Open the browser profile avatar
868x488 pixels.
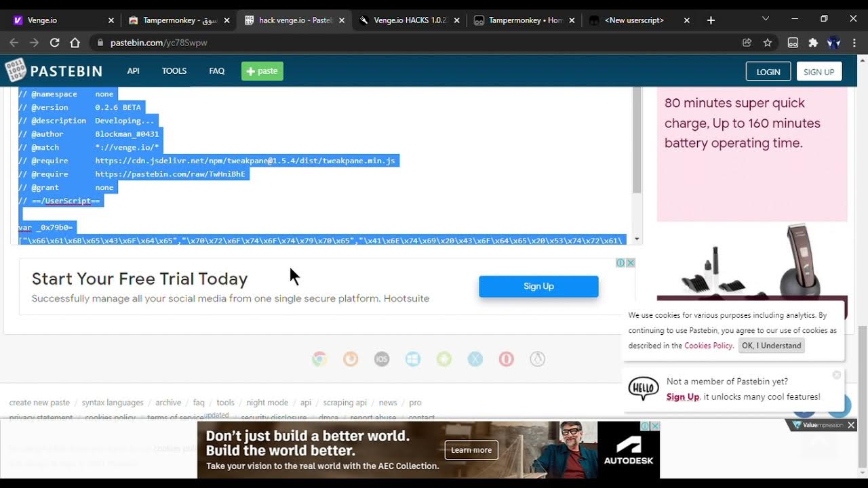pyautogui.click(x=834, y=43)
